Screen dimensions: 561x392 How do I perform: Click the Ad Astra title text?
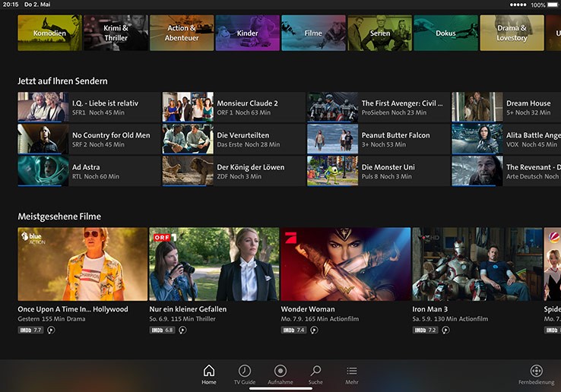coord(86,167)
